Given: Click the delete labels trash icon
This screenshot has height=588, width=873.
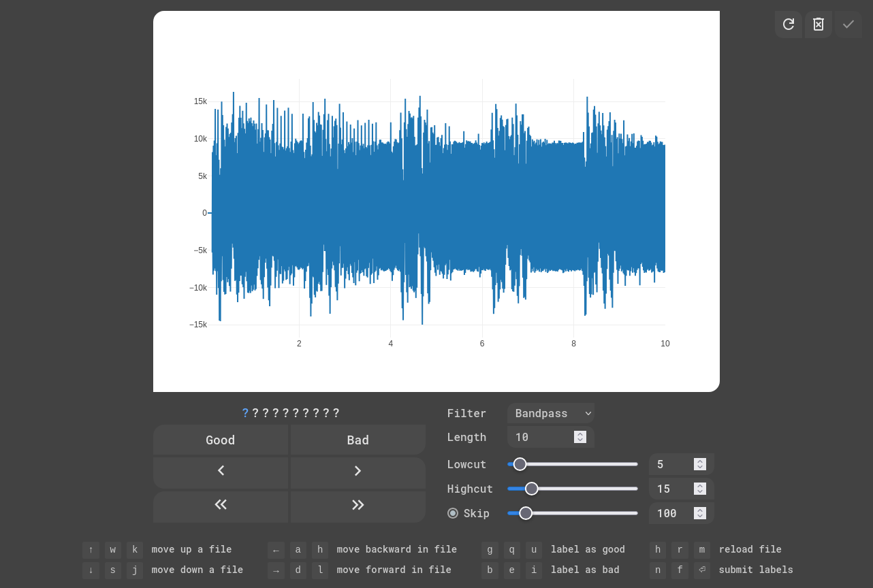Looking at the screenshot, I should (x=819, y=24).
